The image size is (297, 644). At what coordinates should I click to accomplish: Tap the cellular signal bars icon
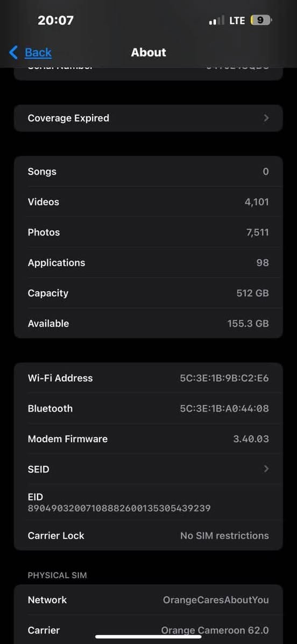[x=217, y=20]
